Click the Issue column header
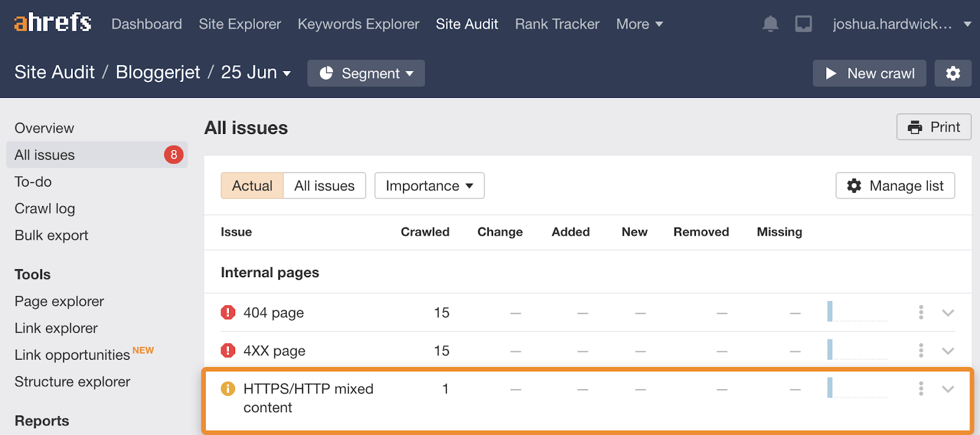980x435 pixels. 236,232
